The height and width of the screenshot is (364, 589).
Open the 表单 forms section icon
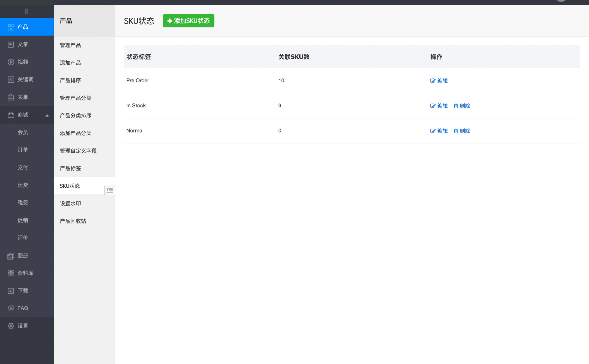(x=11, y=97)
